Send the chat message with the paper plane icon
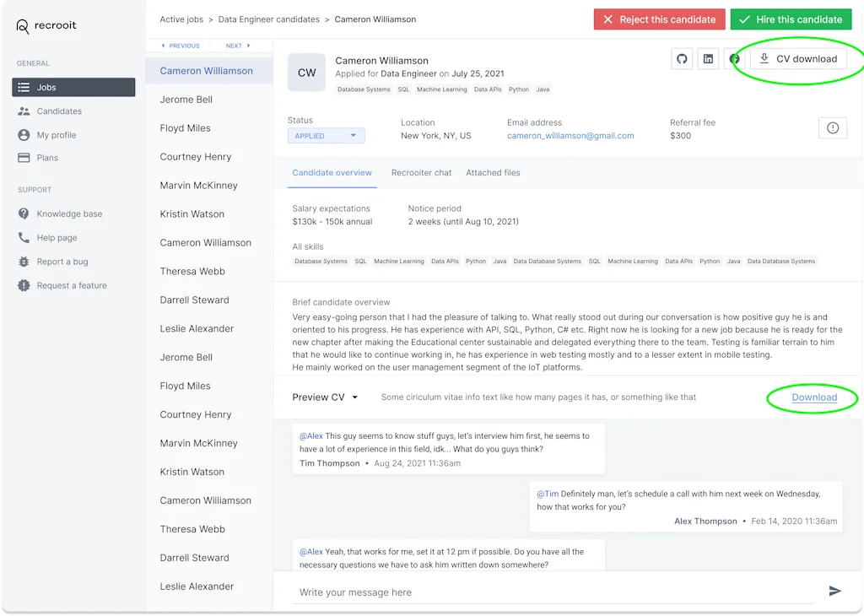 point(834,592)
